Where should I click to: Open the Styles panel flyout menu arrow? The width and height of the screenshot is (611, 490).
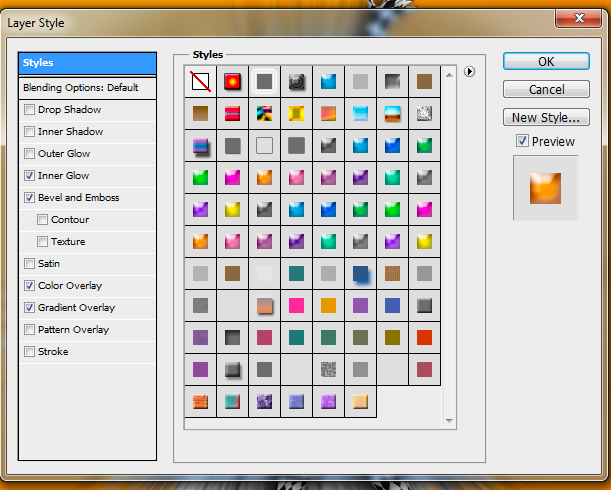469,71
